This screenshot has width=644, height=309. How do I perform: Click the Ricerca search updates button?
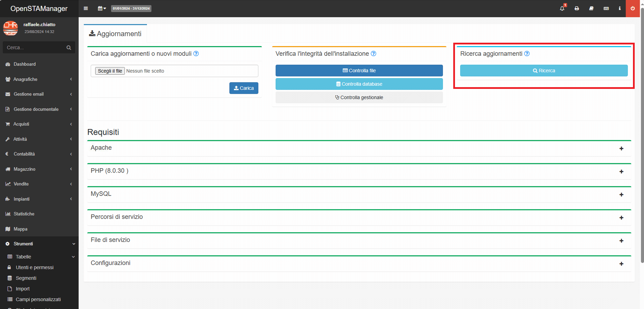click(544, 71)
